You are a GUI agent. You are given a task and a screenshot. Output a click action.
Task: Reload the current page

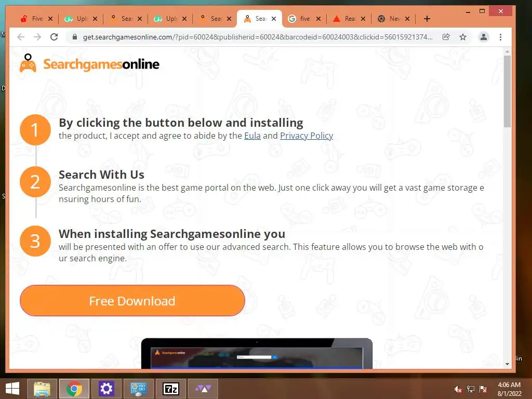tap(54, 37)
